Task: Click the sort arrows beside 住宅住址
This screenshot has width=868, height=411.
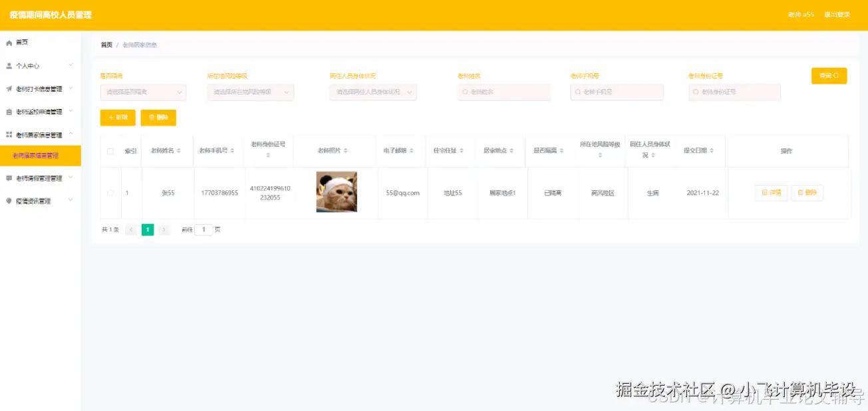Action: (x=462, y=151)
